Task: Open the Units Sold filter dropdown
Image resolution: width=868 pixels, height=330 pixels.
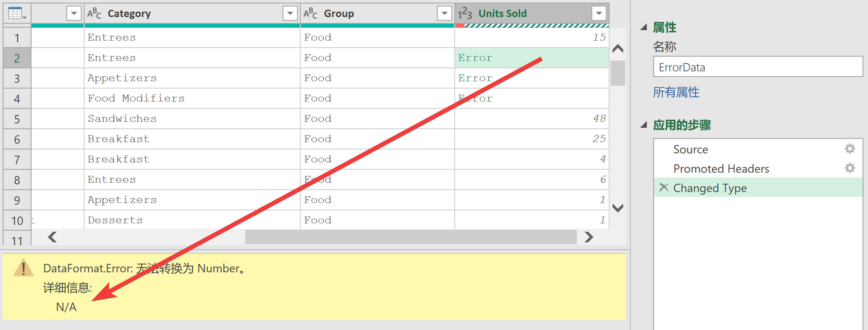Action: tap(599, 14)
